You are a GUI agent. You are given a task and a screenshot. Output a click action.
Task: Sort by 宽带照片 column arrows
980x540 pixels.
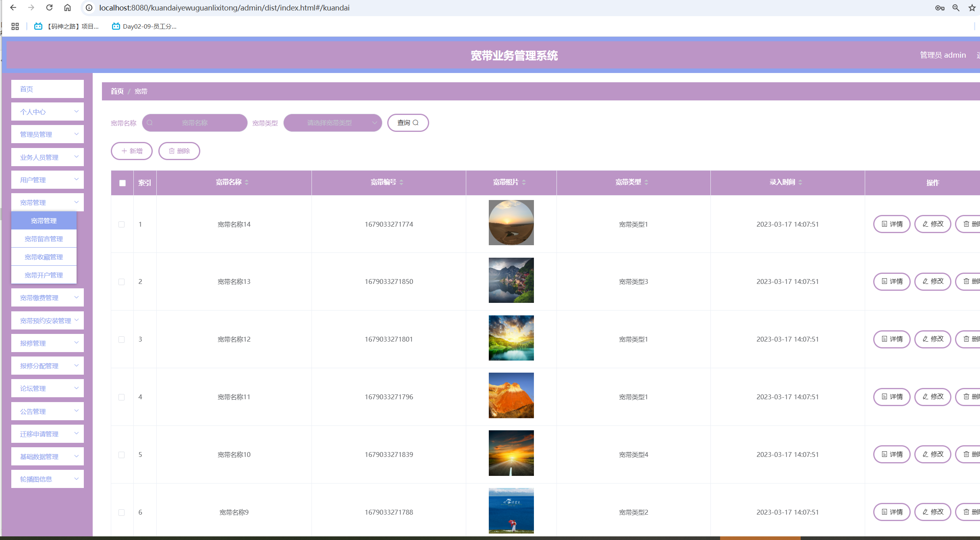(524, 182)
